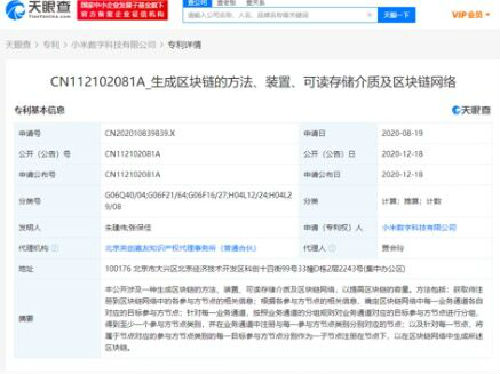The height and width of the screenshot is (374, 500).
Task: Select the first highlighted search tab
Action: pos(197,3)
